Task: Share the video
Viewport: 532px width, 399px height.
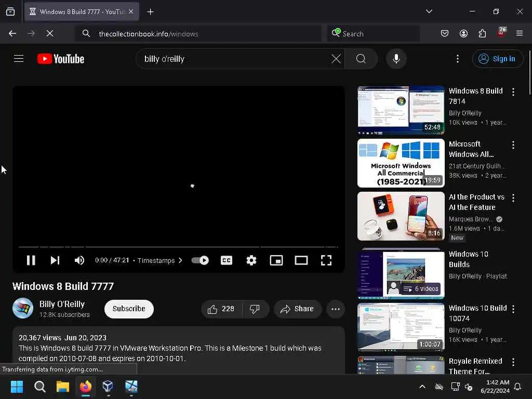Action: coord(297,309)
